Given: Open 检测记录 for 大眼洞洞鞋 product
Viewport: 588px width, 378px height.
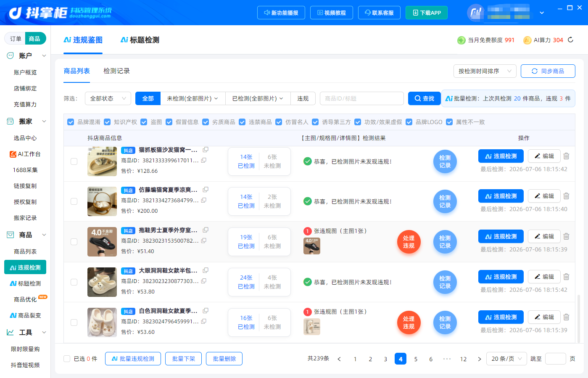Looking at the screenshot, I should (445, 282).
